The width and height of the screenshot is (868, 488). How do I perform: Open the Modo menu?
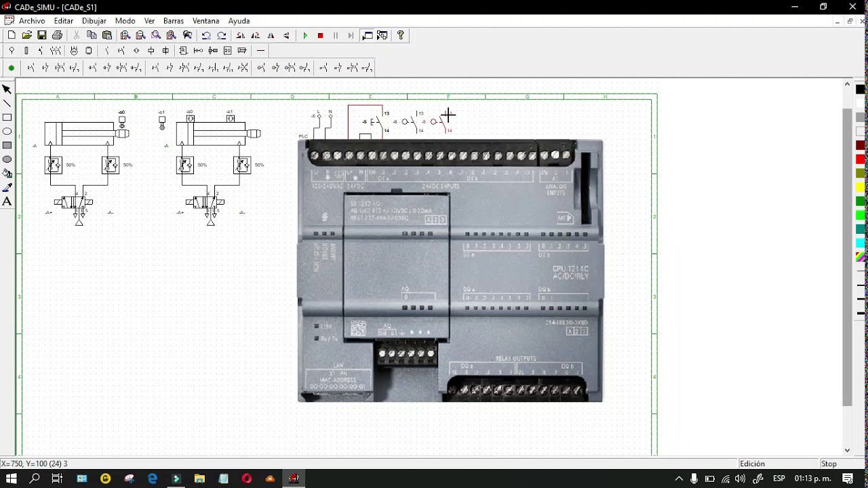(x=125, y=21)
